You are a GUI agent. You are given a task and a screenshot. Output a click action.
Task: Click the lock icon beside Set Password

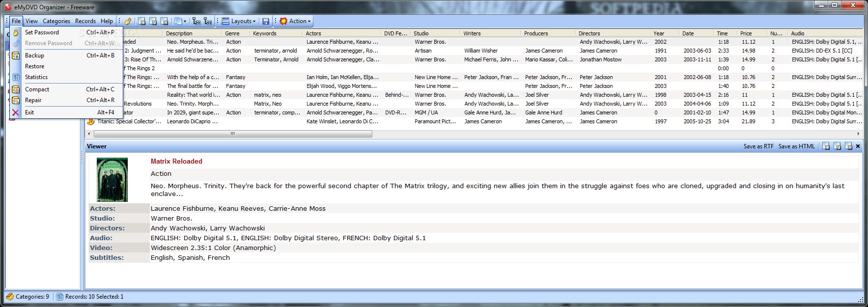click(16, 32)
